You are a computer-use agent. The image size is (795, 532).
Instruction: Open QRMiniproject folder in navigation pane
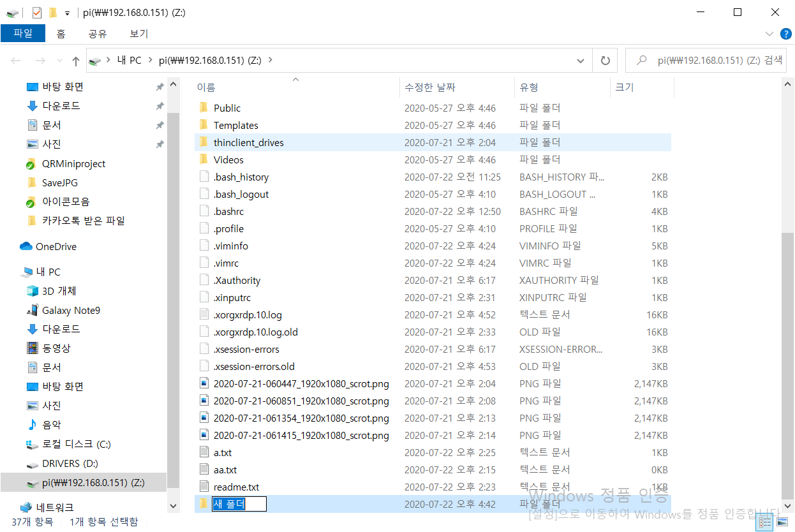(x=73, y=164)
